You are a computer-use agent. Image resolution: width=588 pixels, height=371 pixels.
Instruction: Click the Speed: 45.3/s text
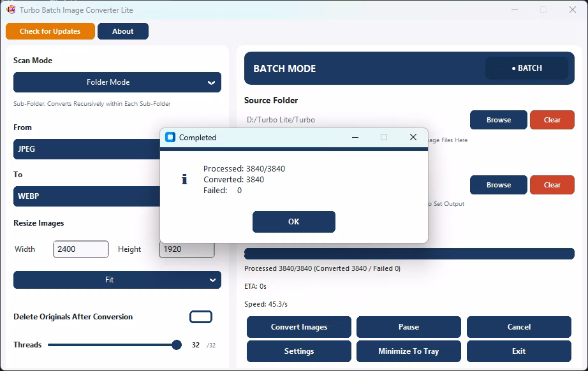pos(266,304)
